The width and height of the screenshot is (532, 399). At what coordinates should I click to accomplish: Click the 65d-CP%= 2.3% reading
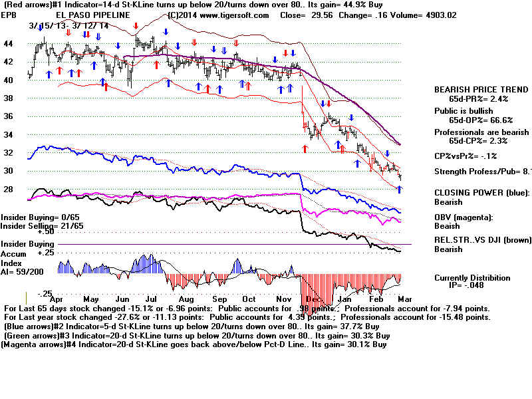(x=478, y=141)
